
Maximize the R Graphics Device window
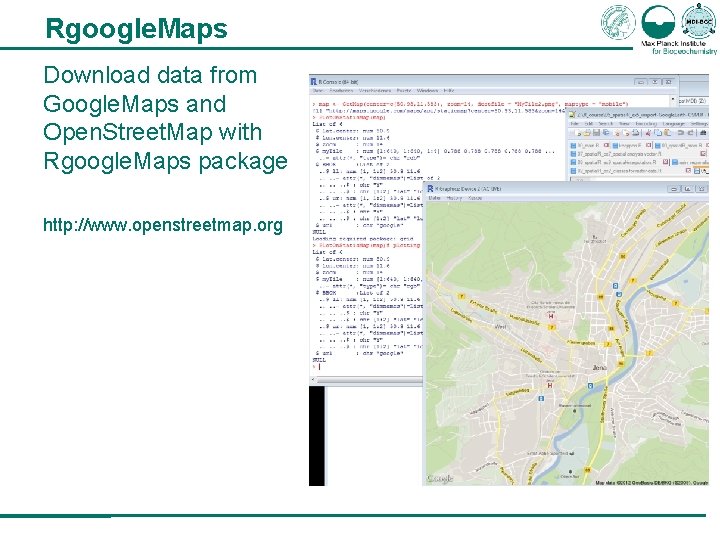click(x=687, y=189)
